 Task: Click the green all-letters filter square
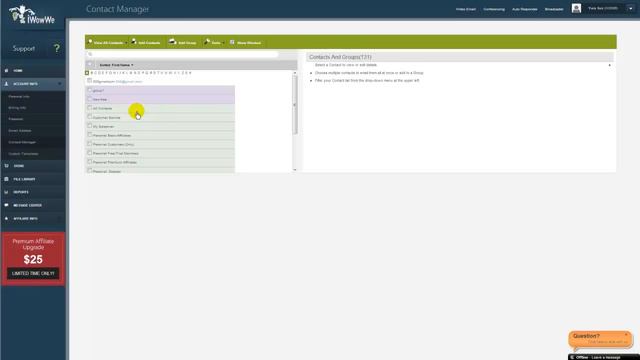click(x=87, y=73)
